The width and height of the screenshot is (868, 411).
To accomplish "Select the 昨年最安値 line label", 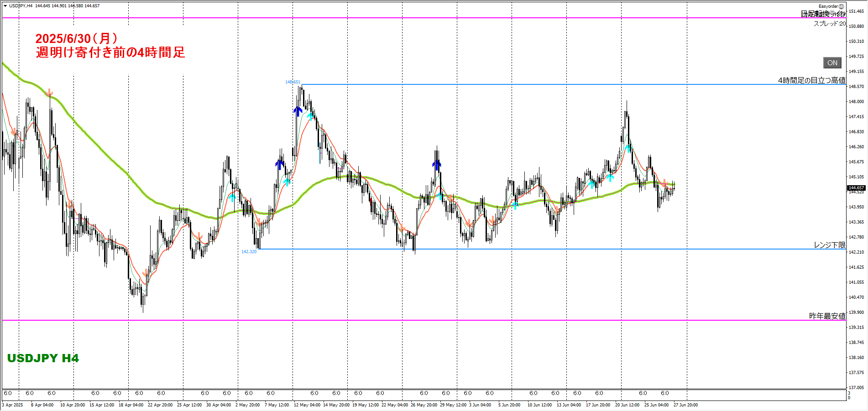I will (827, 316).
